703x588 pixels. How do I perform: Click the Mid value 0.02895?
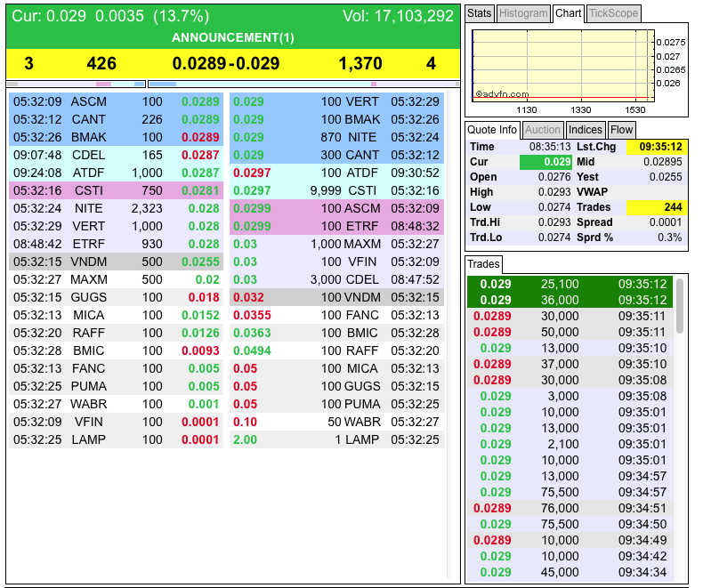(663, 162)
